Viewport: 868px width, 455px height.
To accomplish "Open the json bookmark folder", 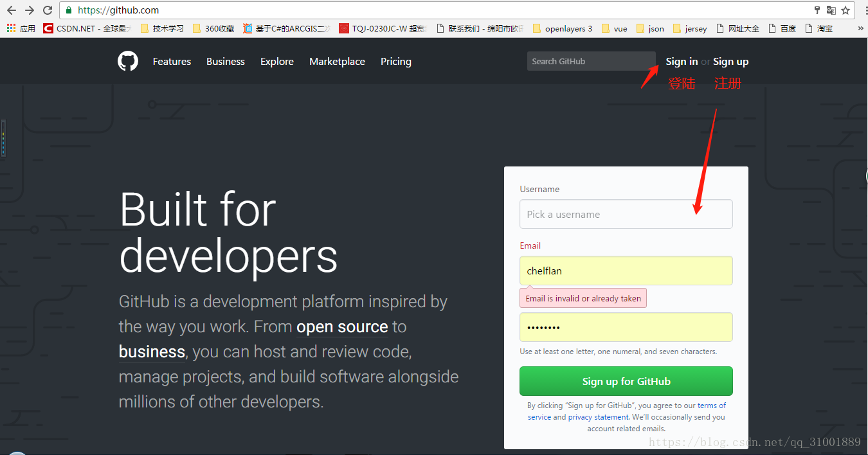I will tap(650, 28).
